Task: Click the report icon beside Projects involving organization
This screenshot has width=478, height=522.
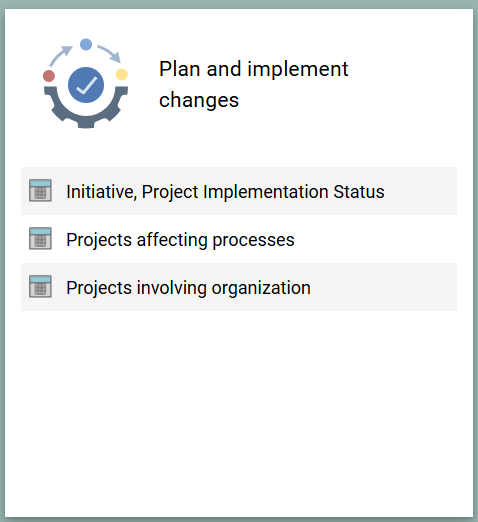Action: point(40,286)
